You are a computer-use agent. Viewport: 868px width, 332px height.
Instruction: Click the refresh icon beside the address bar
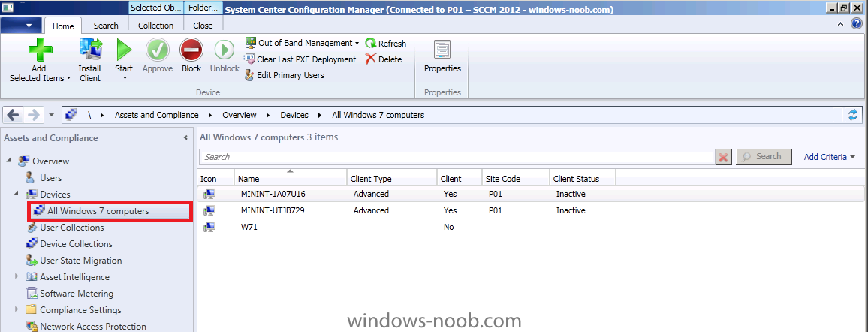[853, 115]
